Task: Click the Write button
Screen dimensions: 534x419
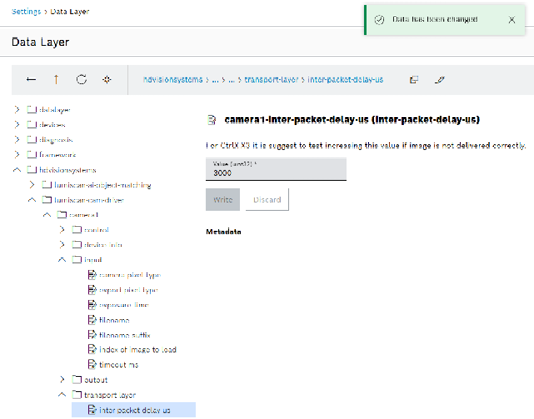Action: [x=223, y=200]
